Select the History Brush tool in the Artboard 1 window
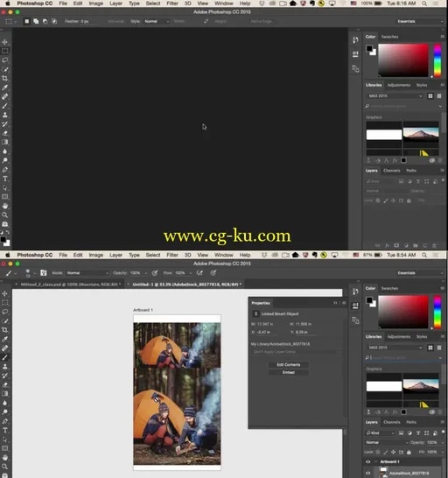The width and height of the screenshot is (448, 478). (x=5, y=376)
